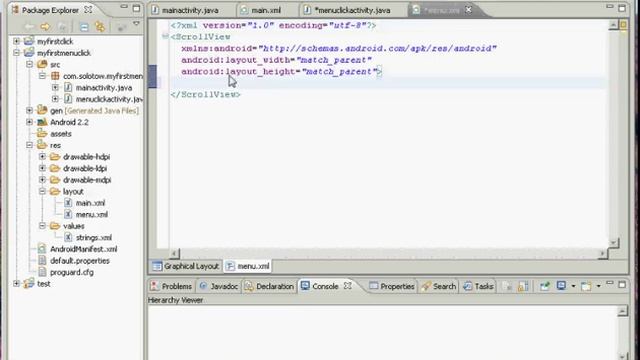Click the Collapse All icon in Package Explorer
Image resolution: width=640 pixels, height=360 pixels.
(84, 27)
